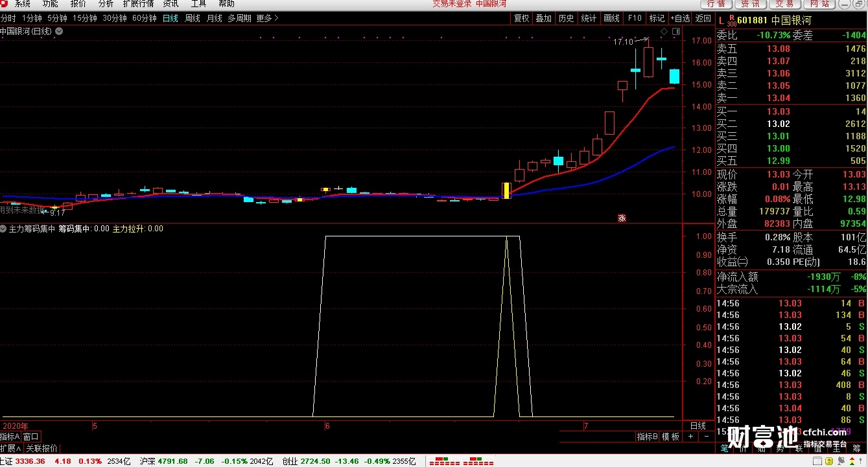Click the 17.10 high price label on chart

tap(623, 41)
